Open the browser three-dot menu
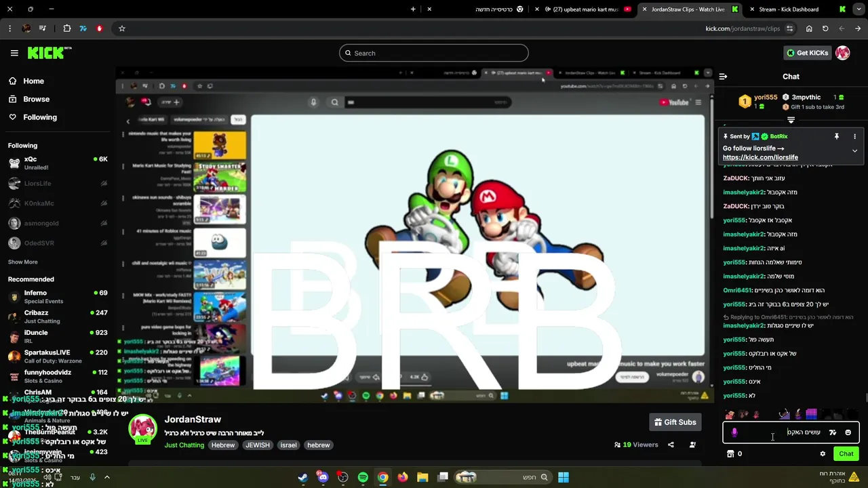The height and width of the screenshot is (488, 868). [9, 28]
